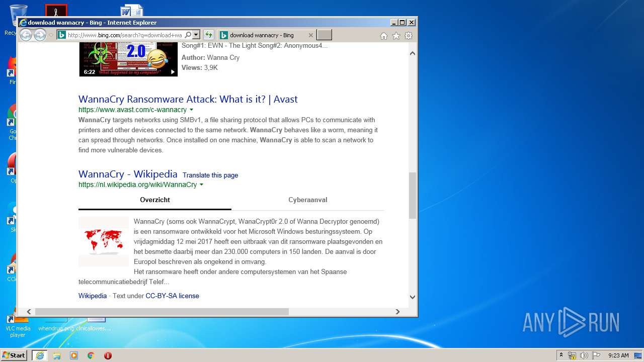Click the forward navigation arrow button
This screenshot has height=362, width=644.
(x=40, y=35)
